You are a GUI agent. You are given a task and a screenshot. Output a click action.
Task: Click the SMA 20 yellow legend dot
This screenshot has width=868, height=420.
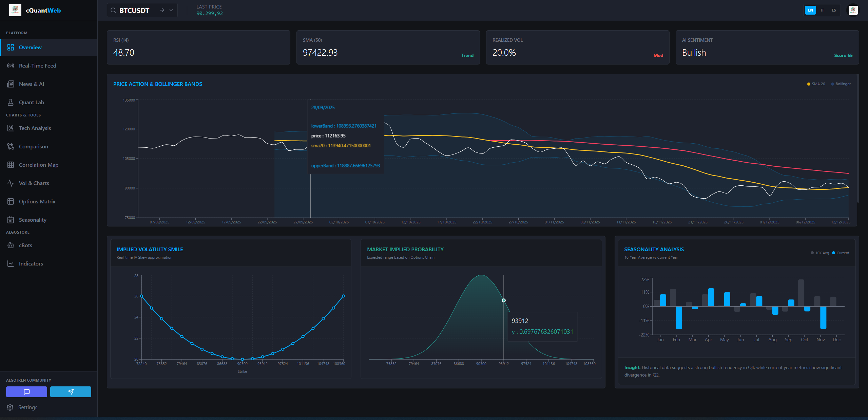point(809,84)
